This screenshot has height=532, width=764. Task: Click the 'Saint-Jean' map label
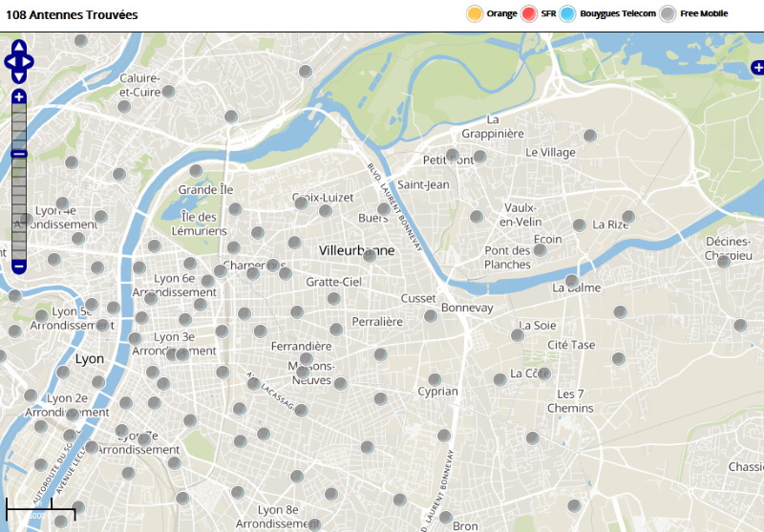[423, 184]
